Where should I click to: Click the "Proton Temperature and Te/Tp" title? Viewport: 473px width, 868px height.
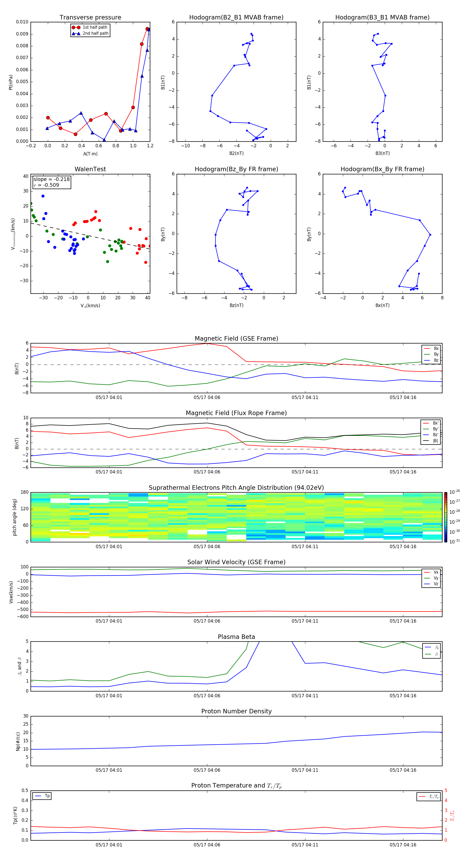[x=236, y=786]
